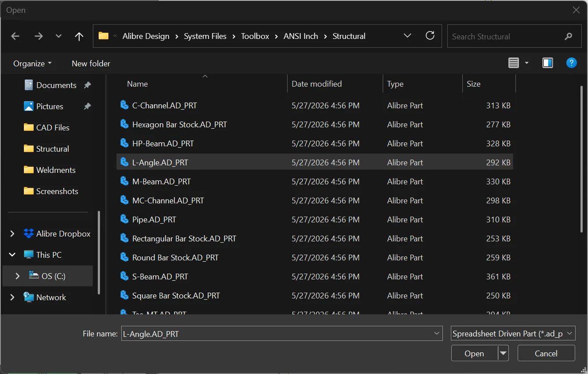The height and width of the screenshot is (374, 588).
Task: Click the Forward navigation arrow
Action: coord(38,36)
